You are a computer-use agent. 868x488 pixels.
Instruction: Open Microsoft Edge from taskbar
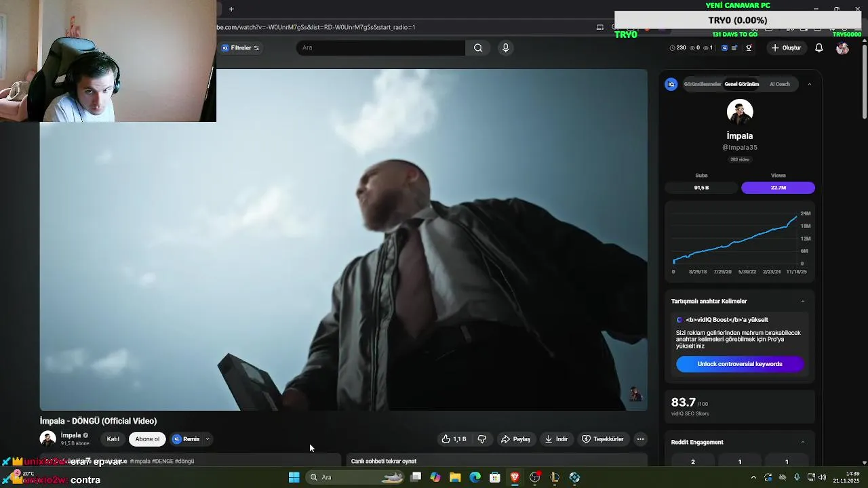(x=475, y=477)
